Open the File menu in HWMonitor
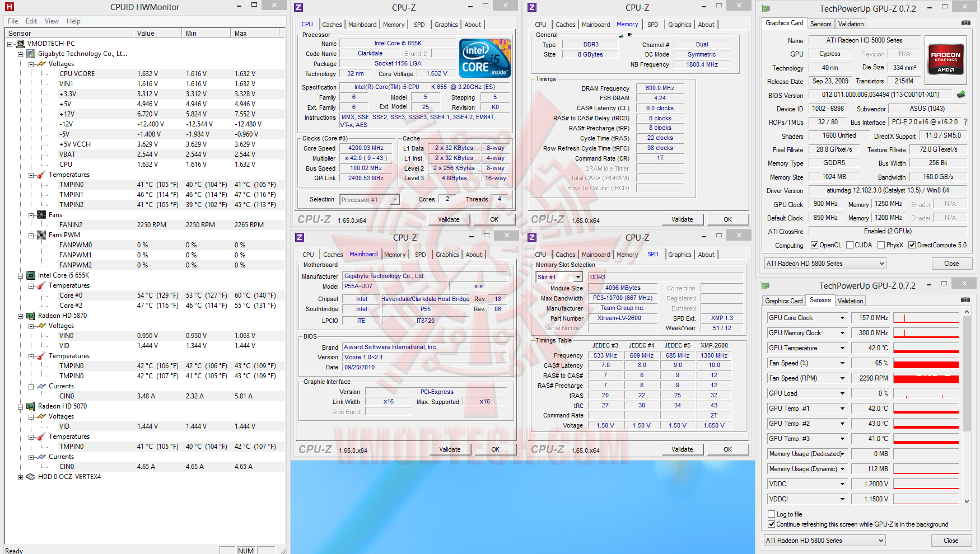980x554 pixels. 13,21
